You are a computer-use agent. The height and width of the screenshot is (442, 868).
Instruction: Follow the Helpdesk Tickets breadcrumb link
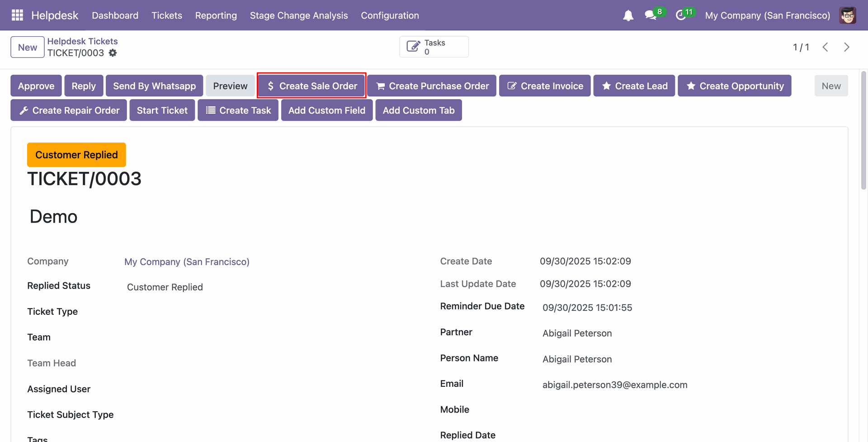[82, 41]
